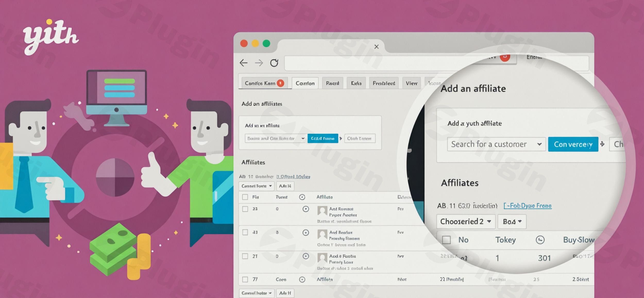The image size is (644, 298).
Task: Click the dropdown arrow on 'Conrell Porrr'
Action: [x=270, y=186]
